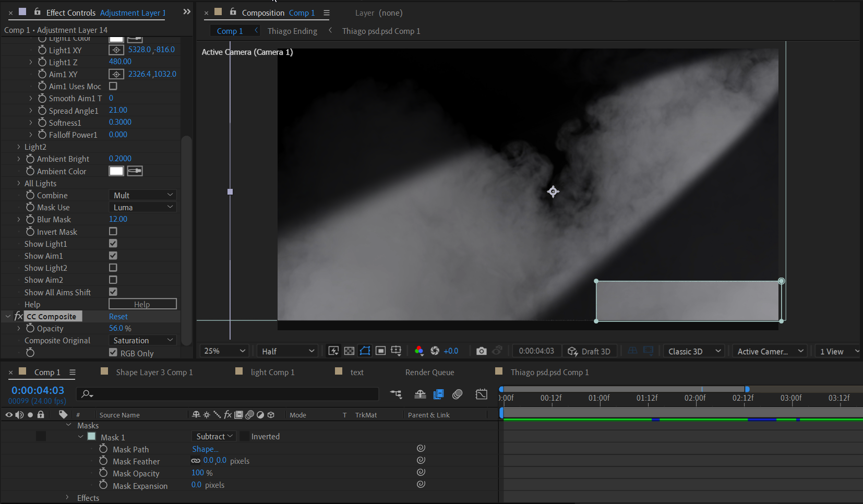Enable the Show Light2 checkbox
863x504 pixels.
point(113,267)
